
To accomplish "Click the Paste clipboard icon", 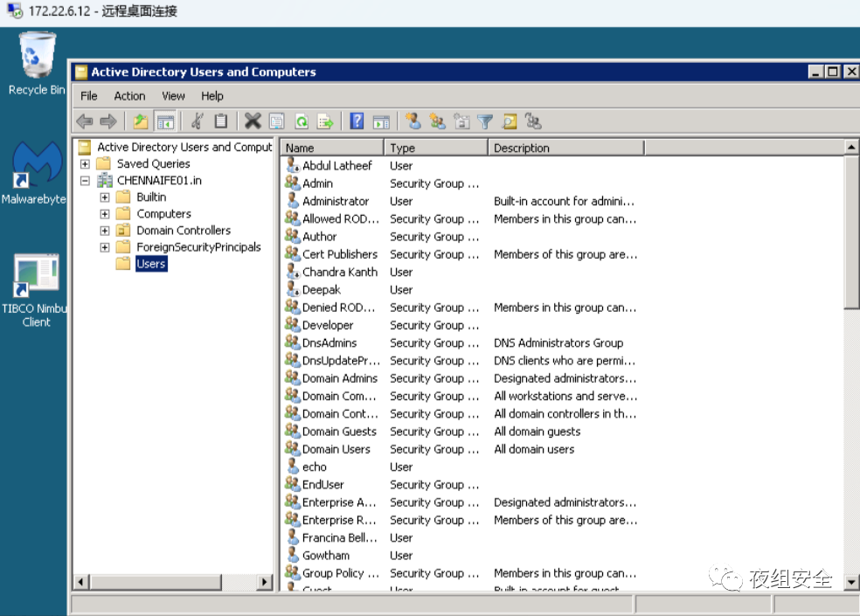I will coord(221,121).
